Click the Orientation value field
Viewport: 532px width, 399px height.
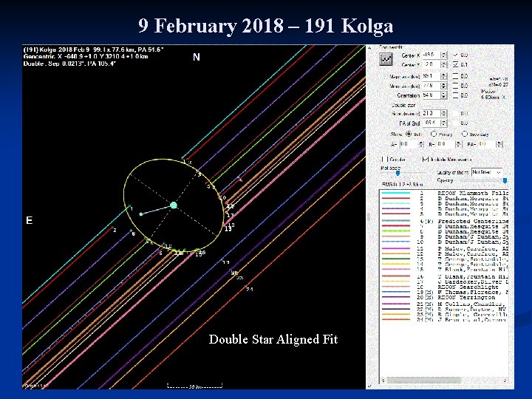[x=432, y=95]
